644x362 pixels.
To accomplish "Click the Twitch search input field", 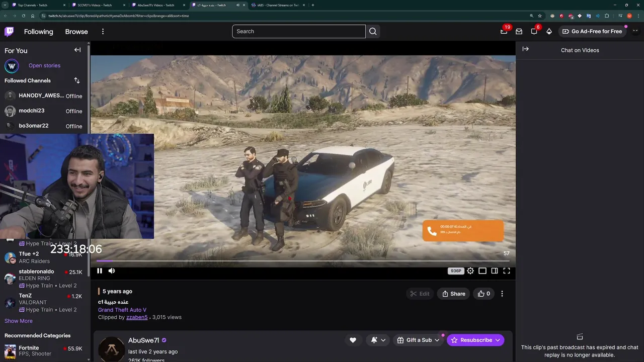I will (299, 31).
